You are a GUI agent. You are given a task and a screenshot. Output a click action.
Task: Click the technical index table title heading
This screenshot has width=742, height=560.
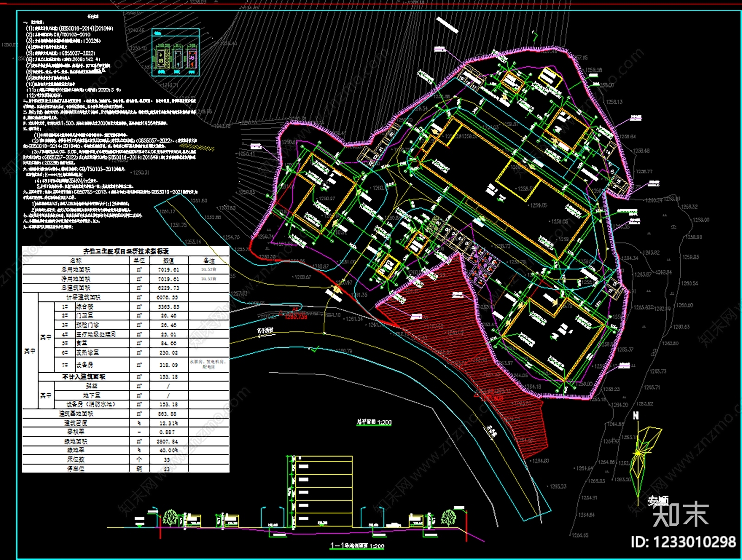[x=126, y=251]
